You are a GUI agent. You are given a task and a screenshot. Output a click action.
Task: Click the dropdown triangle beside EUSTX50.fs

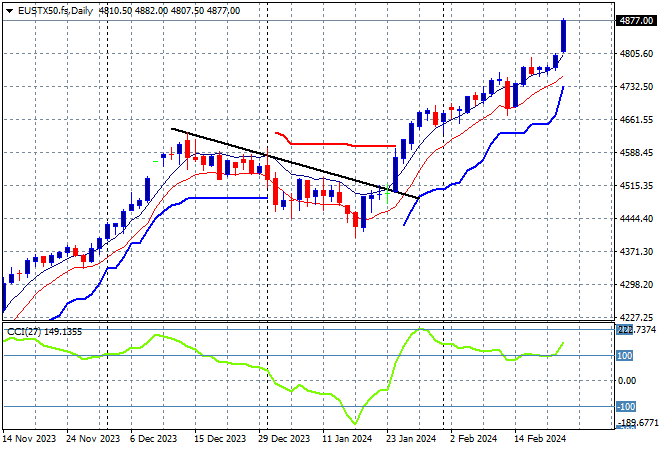[7, 8]
